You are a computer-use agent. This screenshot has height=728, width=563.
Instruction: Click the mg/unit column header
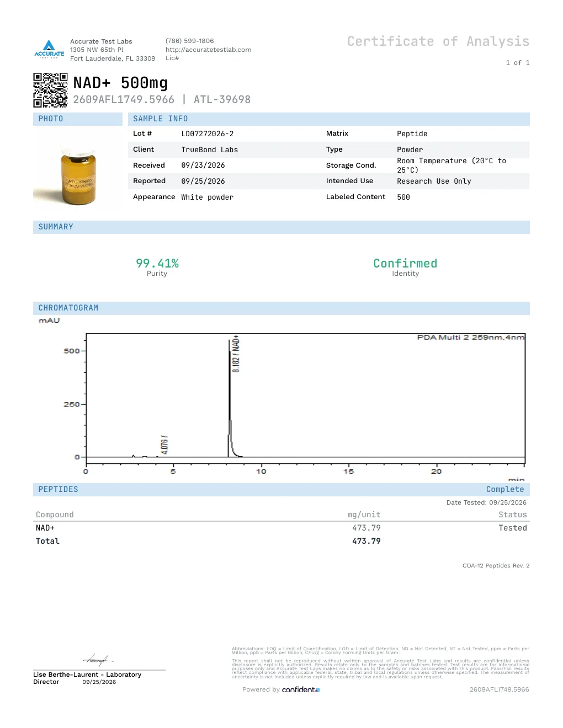coord(364,515)
